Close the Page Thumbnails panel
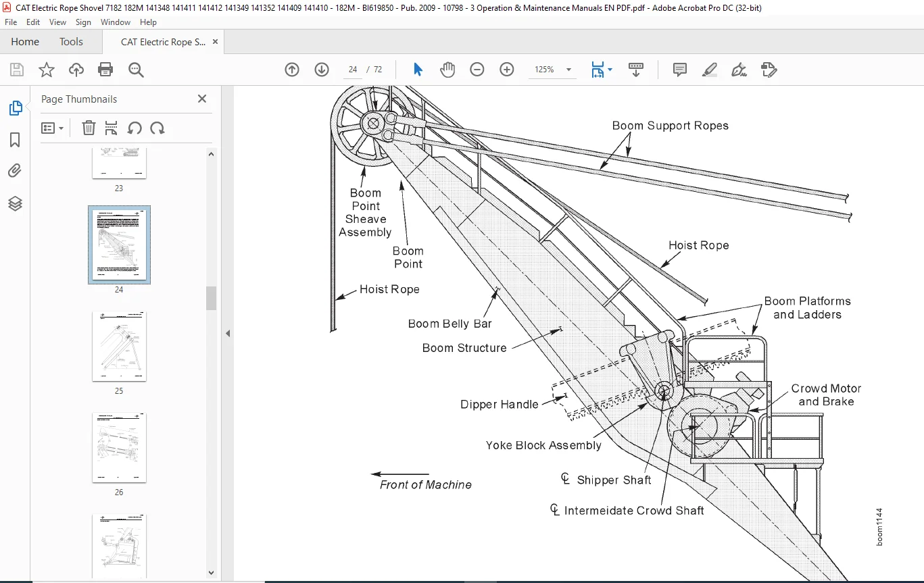 (201, 99)
